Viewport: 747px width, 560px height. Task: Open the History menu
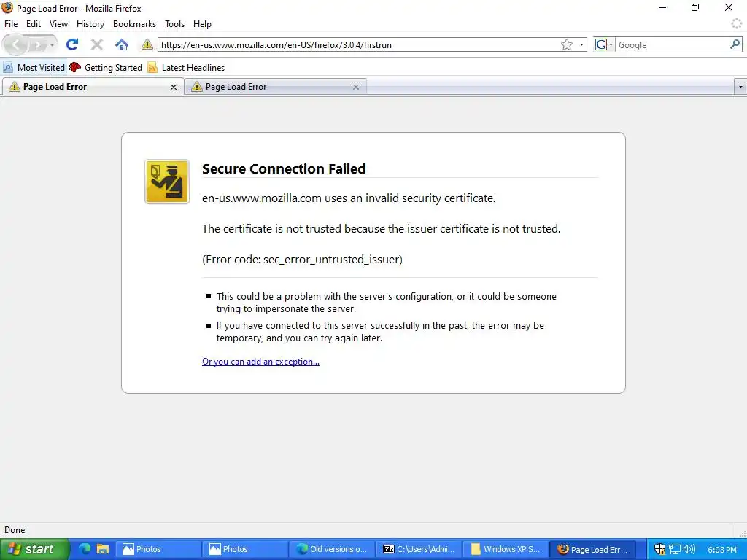(90, 24)
